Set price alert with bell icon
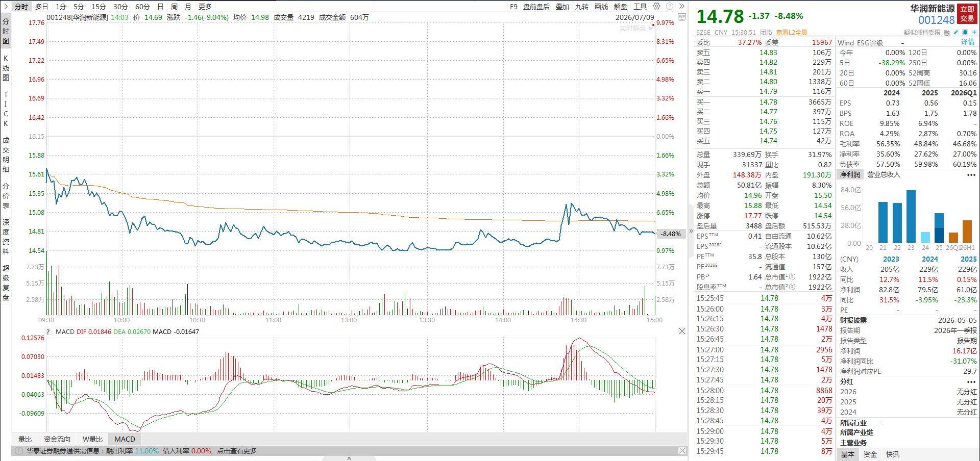The image size is (980, 461). (x=965, y=32)
